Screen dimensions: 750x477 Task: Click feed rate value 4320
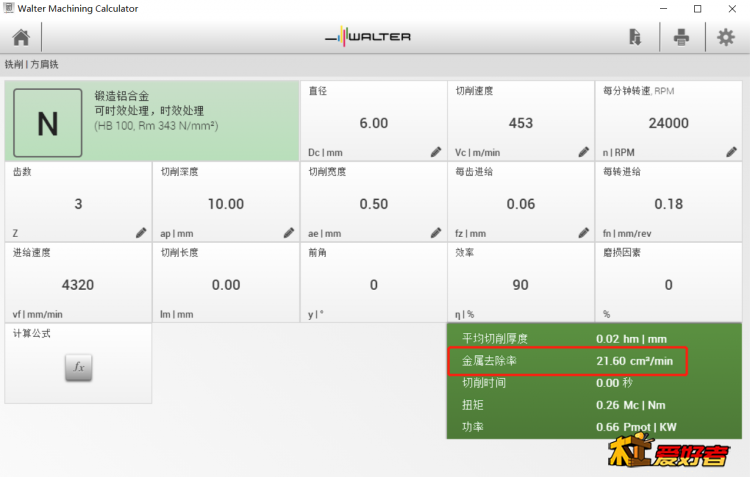click(x=78, y=285)
